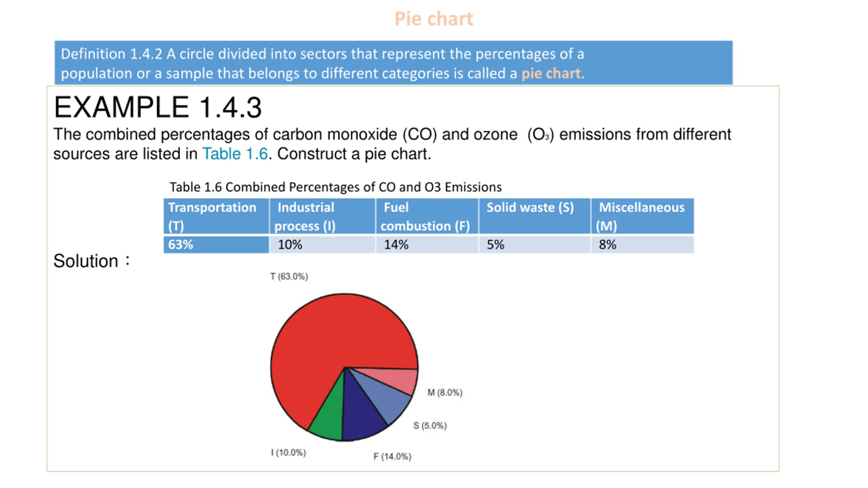
Task: Click the M (8.0%) chart label
Action: [x=445, y=392]
